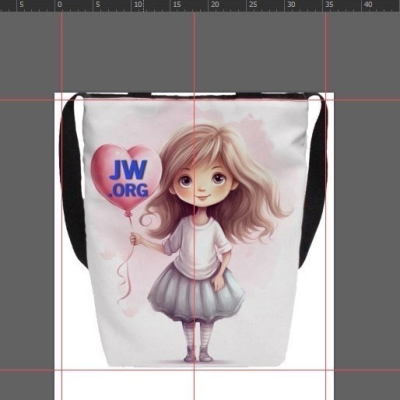400x400 pixels.
Task: Click the JW.ORG text on the balloon
Action: coord(129,178)
